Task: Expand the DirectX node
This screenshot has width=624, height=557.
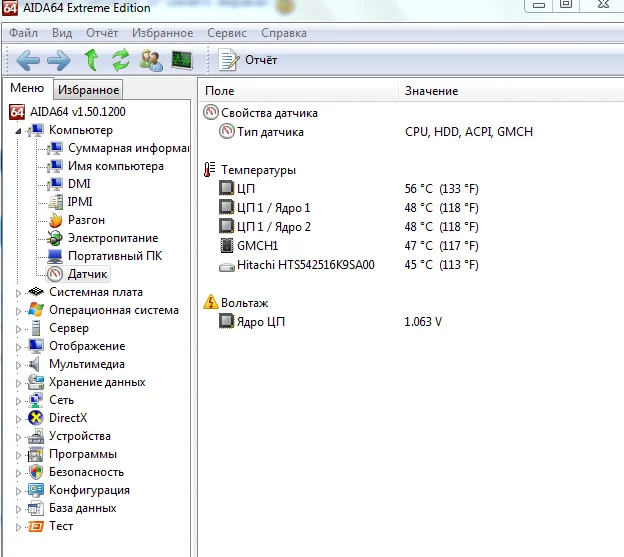Action: point(18,419)
